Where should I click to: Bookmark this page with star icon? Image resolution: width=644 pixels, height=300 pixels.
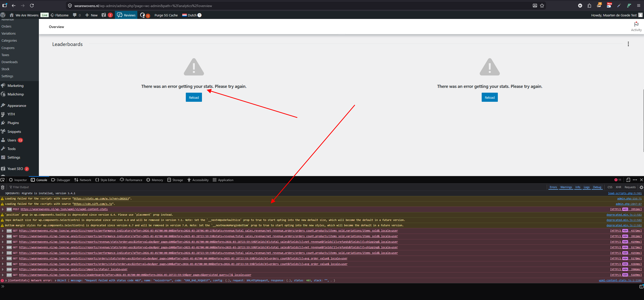pos(542,6)
